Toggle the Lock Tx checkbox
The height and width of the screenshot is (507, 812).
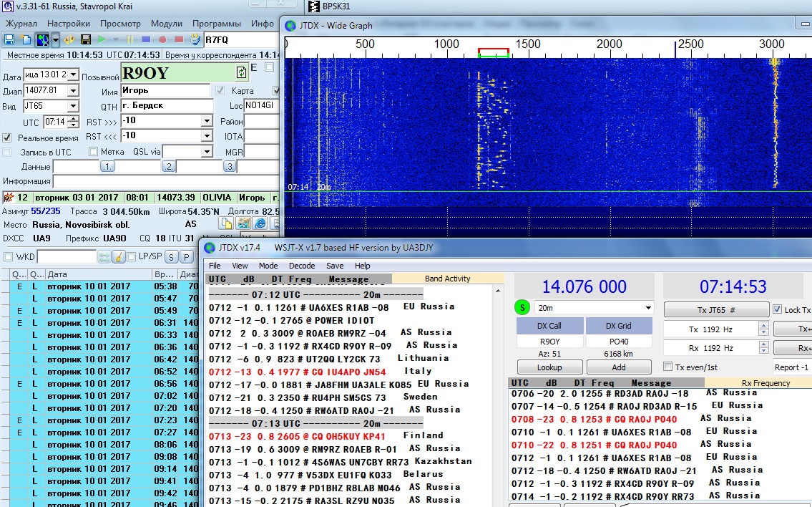click(x=777, y=309)
